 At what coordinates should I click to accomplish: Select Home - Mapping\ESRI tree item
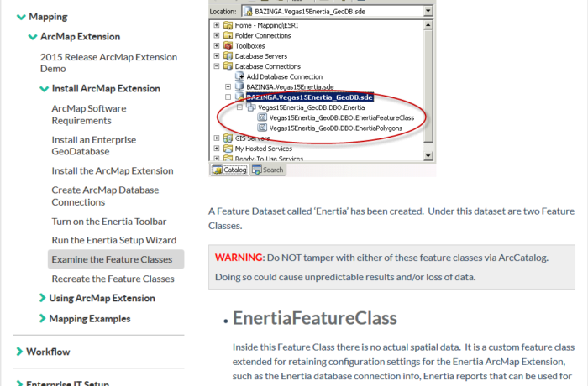click(x=266, y=25)
